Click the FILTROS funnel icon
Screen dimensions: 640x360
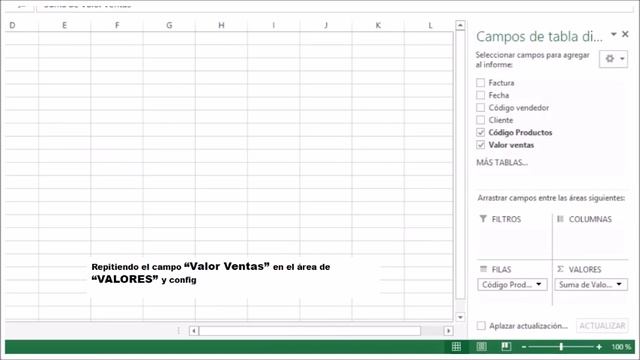[x=483, y=219]
